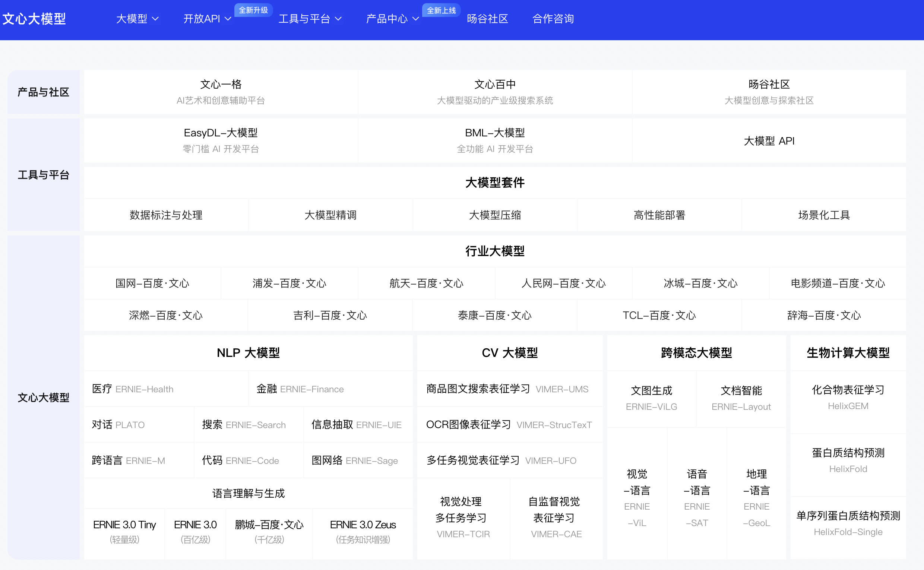This screenshot has height=570, width=924.
Task: Open 文图生成 ERNIE-ViLG model
Action: pos(651,399)
